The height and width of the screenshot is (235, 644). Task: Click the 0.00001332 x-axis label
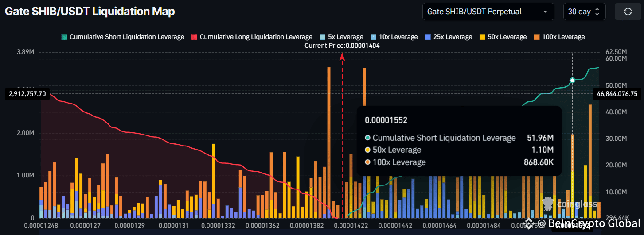coord(217,226)
